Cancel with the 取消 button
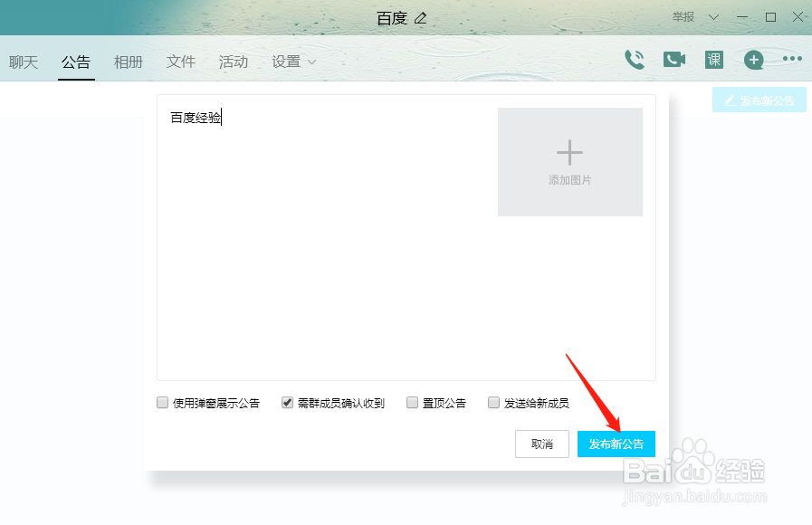This screenshot has height=525, width=812. click(541, 444)
